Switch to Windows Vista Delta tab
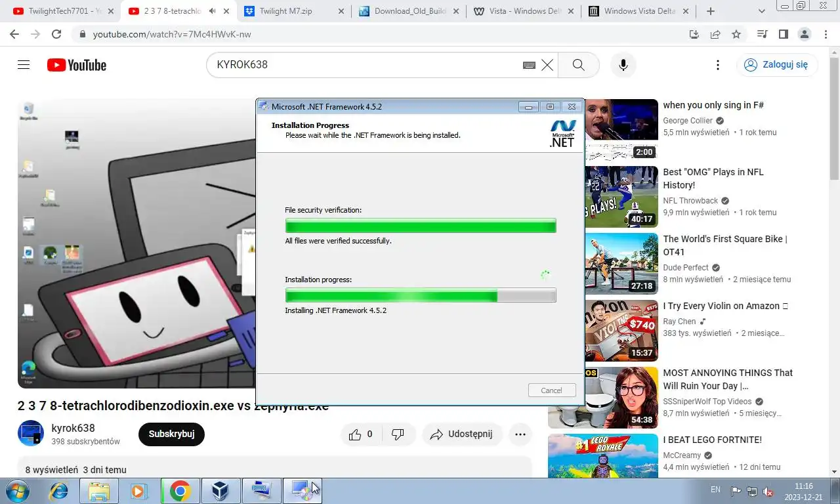Image resolution: width=840 pixels, height=504 pixels. [639, 11]
